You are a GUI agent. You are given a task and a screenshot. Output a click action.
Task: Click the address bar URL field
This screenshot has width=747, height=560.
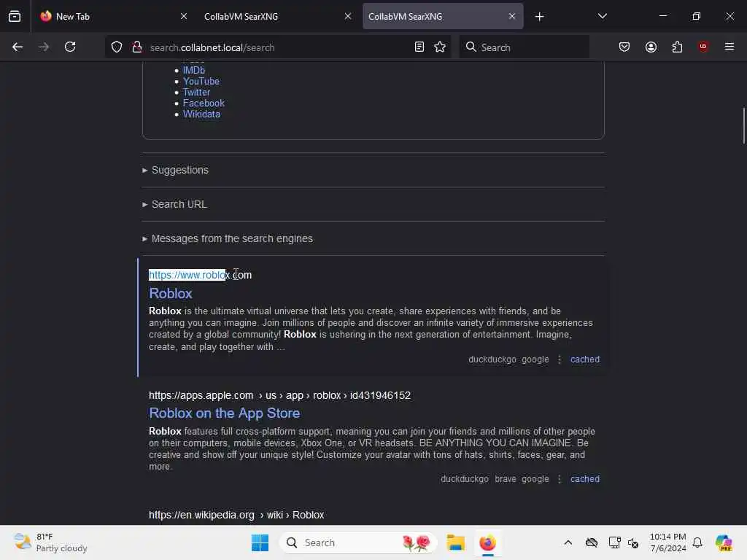(x=279, y=47)
